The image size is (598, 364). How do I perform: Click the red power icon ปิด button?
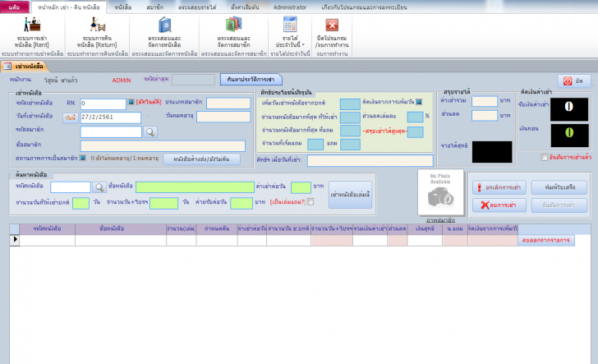click(568, 81)
